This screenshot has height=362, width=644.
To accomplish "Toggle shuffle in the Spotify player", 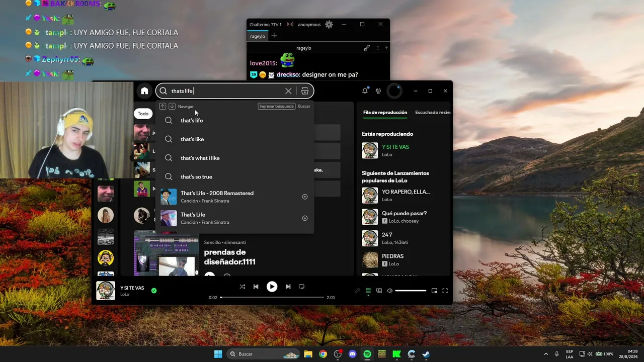I will pos(242,287).
